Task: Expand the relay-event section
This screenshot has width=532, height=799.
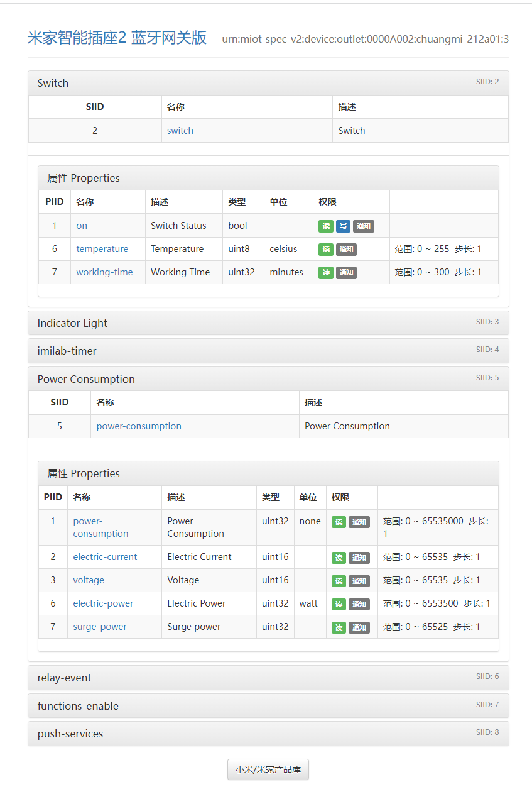Action: [268, 678]
